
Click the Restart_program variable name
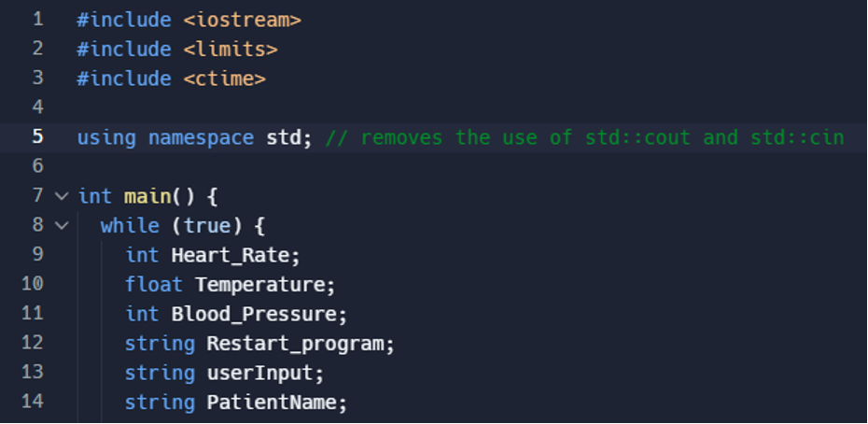295,344
